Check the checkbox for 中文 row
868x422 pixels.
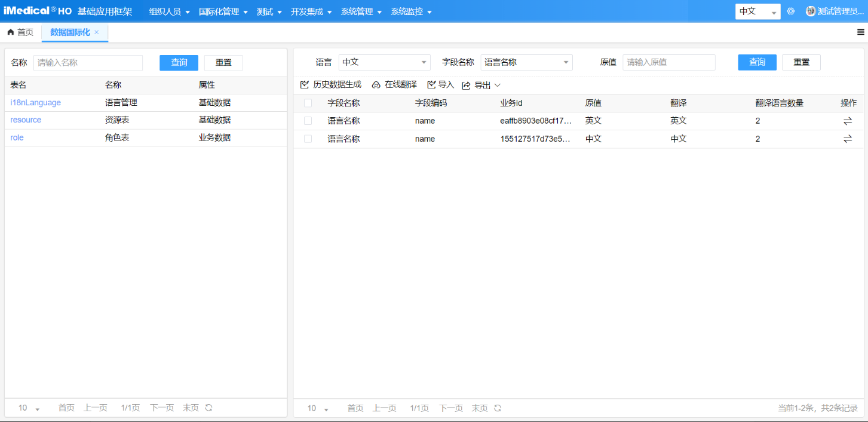(x=308, y=139)
